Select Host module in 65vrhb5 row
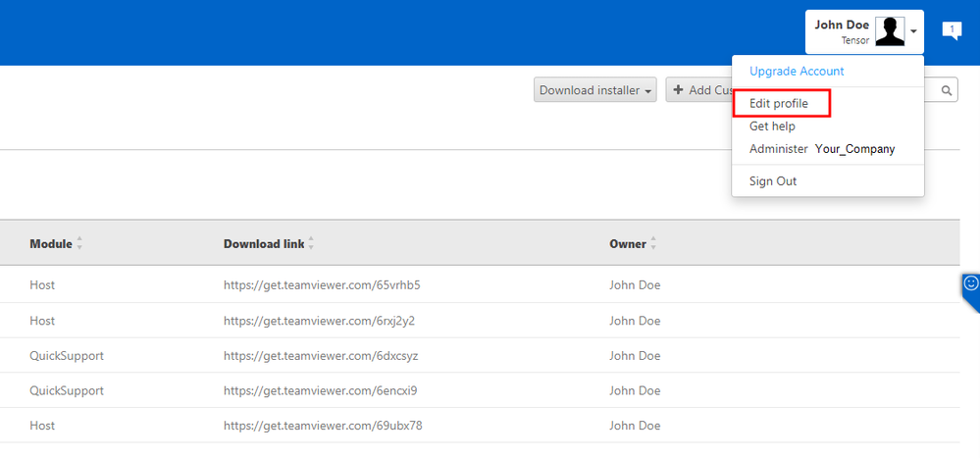 [42, 285]
